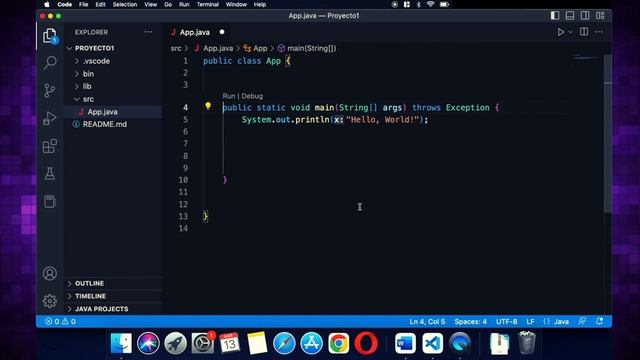This screenshot has height=360, width=640.
Task: Click Ln 4, Col 5 status entry
Action: [427, 321]
